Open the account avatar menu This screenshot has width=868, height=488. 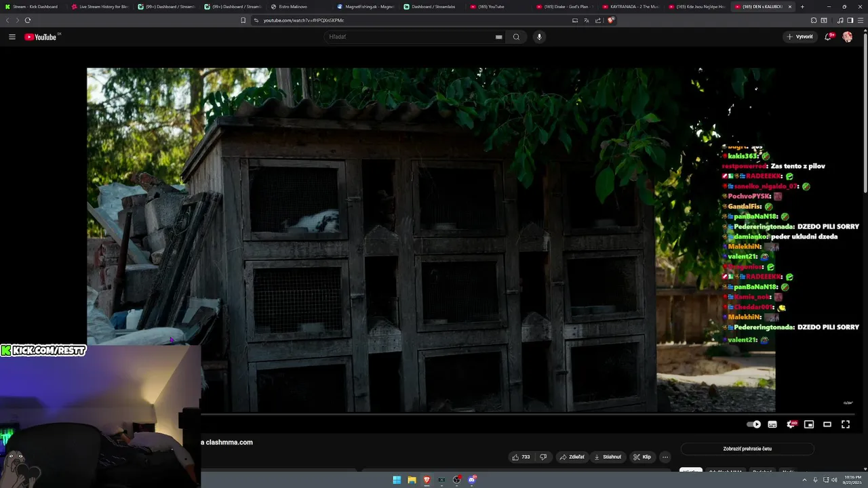847,37
